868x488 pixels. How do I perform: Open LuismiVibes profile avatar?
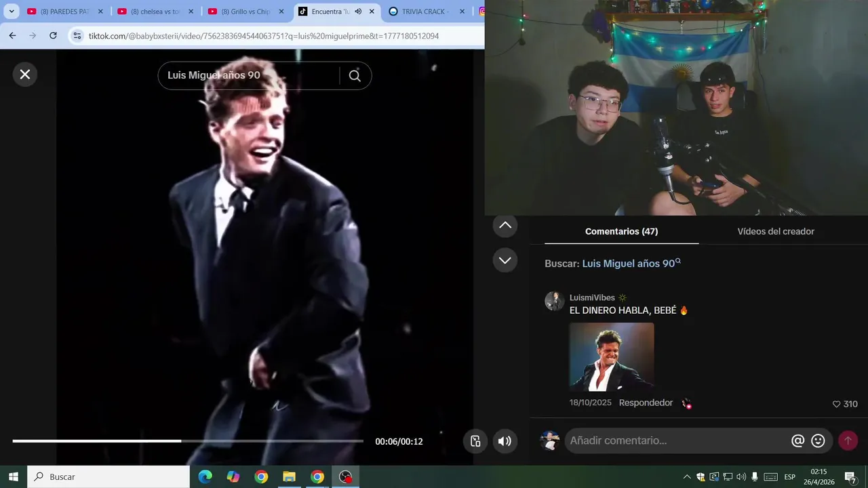pyautogui.click(x=555, y=302)
